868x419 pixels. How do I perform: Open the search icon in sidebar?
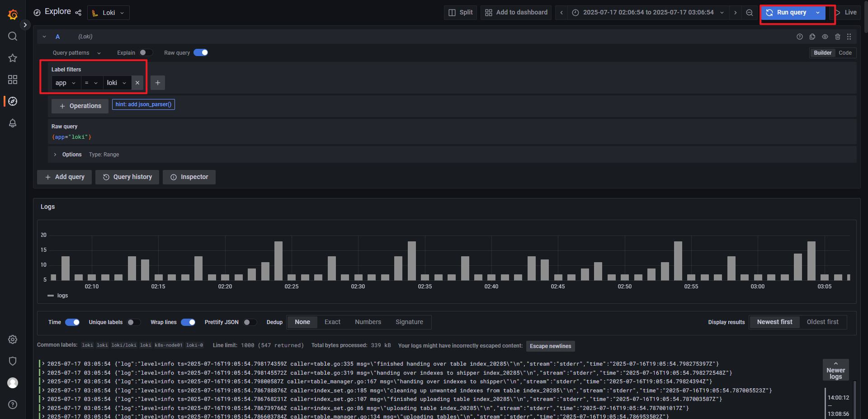13,36
